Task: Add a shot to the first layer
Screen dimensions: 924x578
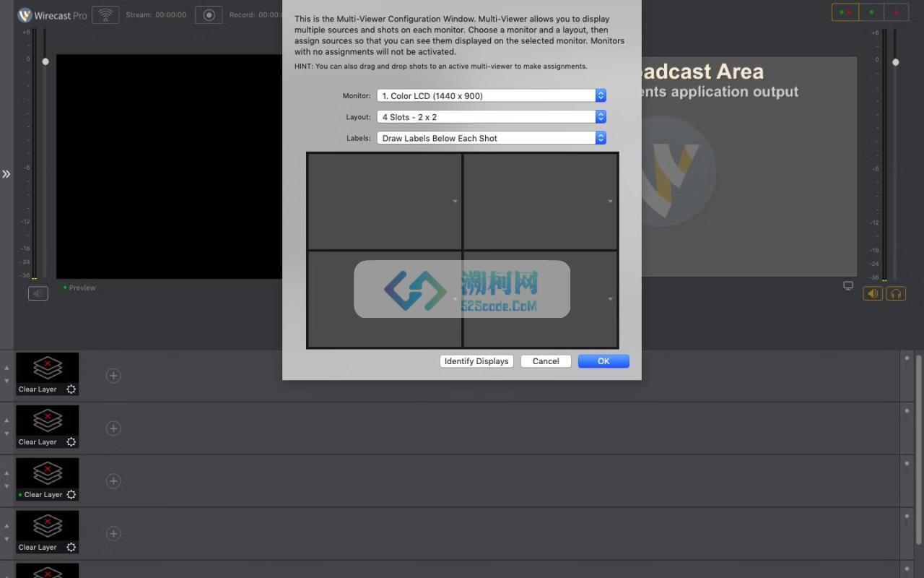Action: tap(113, 376)
